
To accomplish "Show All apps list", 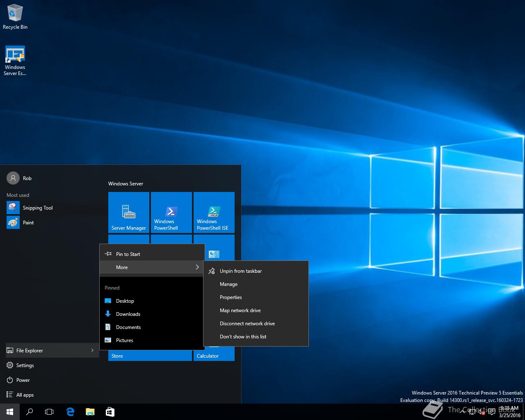I will pos(52,395).
